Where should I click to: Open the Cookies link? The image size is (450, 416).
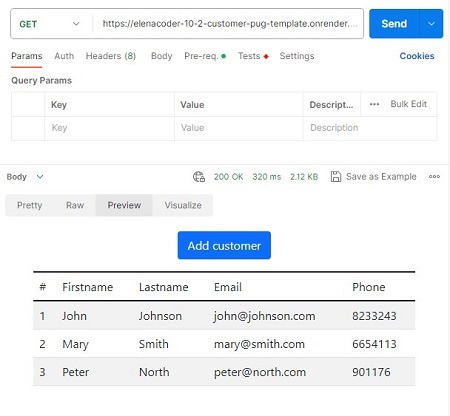coord(417,56)
